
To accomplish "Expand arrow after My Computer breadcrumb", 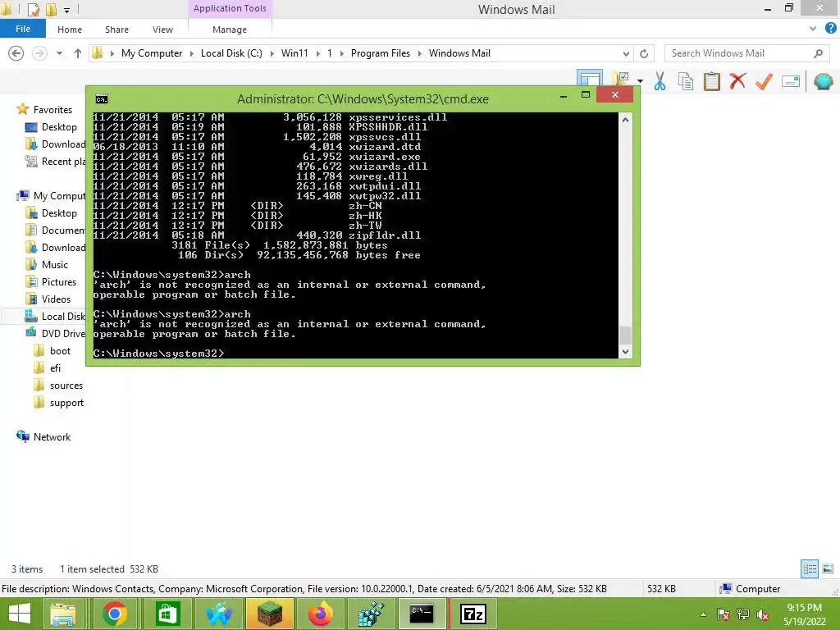I will (x=191, y=53).
